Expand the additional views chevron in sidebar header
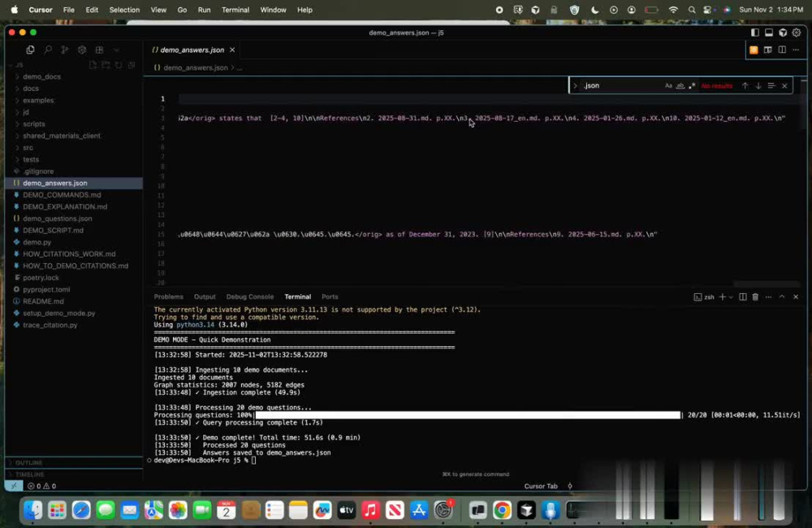812x528 pixels. 116,50
